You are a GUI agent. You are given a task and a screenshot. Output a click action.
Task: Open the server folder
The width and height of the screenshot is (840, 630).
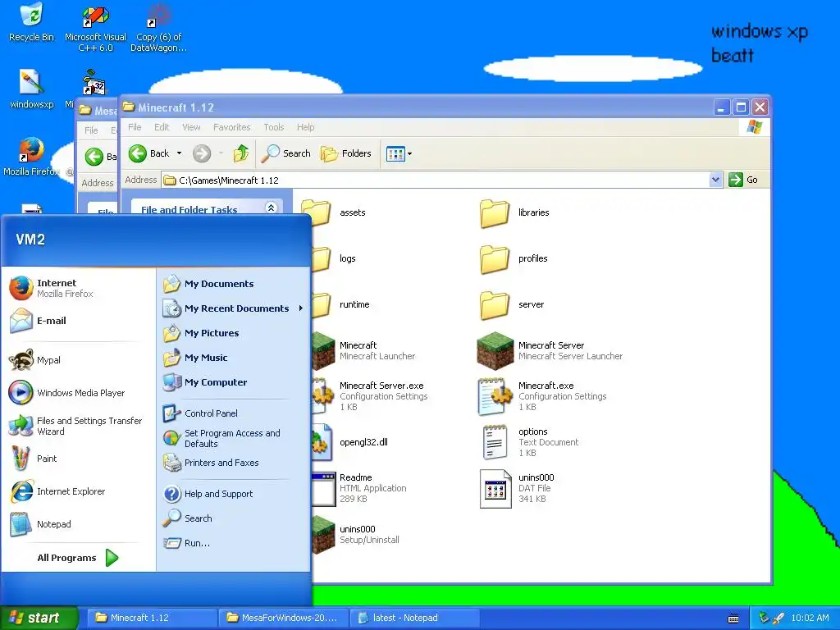(512, 304)
